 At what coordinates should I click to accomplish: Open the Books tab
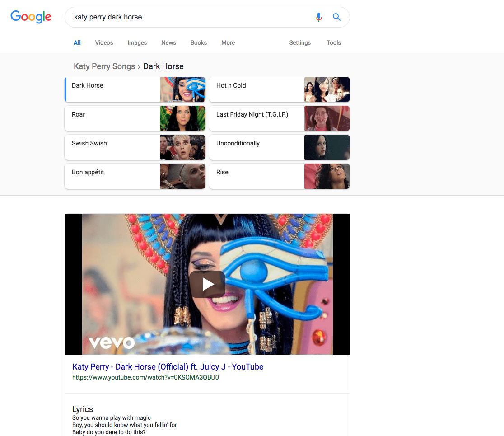[x=199, y=43]
